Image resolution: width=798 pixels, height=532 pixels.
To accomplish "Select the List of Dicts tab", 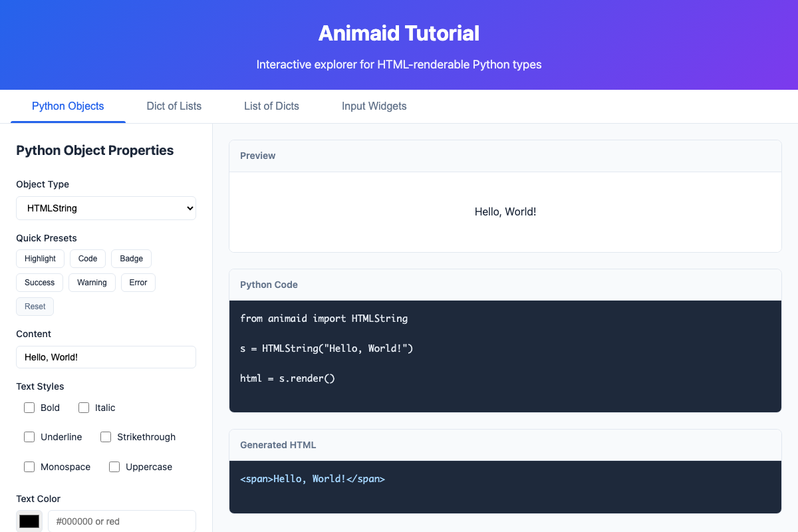I will tap(271, 106).
